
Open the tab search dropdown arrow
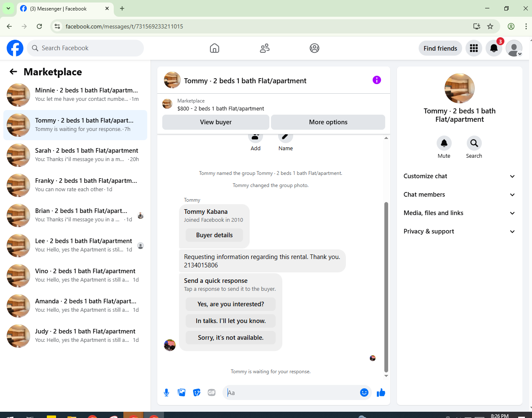pyautogui.click(x=8, y=8)
